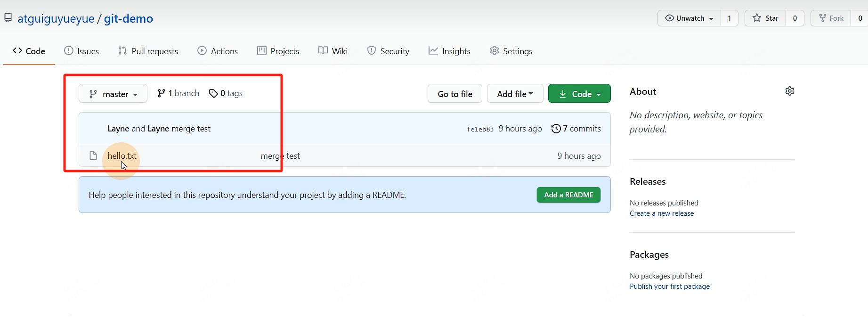Screen dimensions: 868x327
Task: Click the No releases published text
Action: pos(664,203)
